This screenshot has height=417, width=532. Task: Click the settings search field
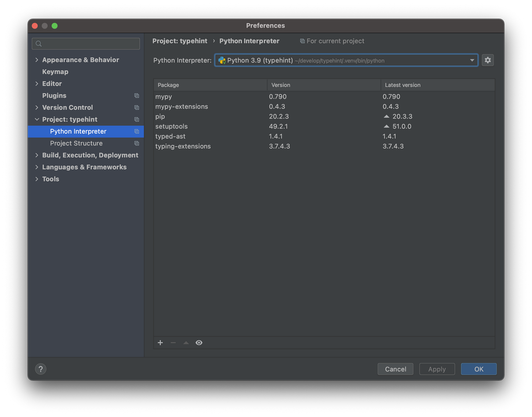click(x=86, y=43)
